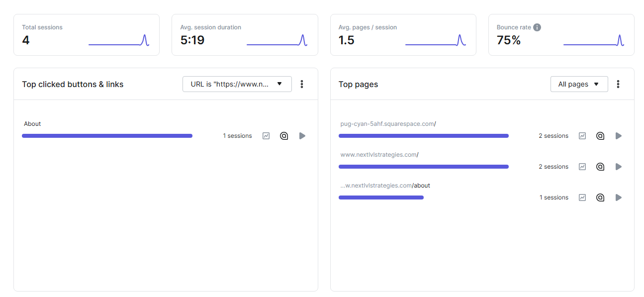
Task: Open the URL filter dropdown
Action: [237, 84]
